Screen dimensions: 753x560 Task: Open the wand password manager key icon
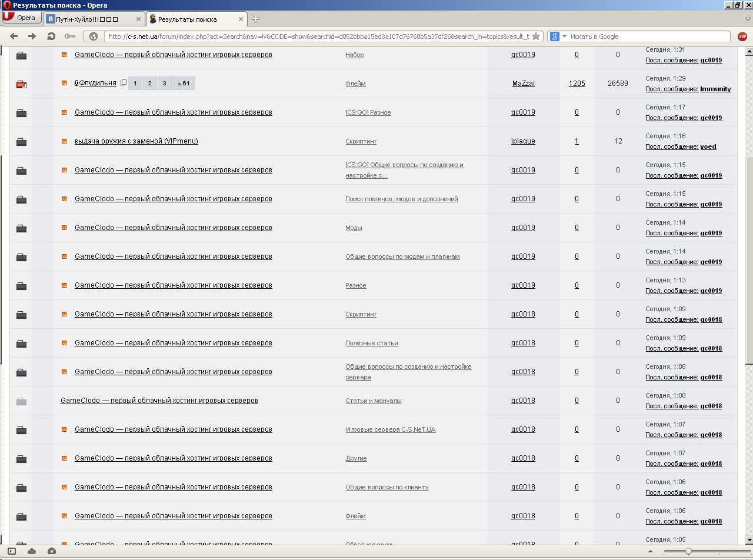pos(70,36)
